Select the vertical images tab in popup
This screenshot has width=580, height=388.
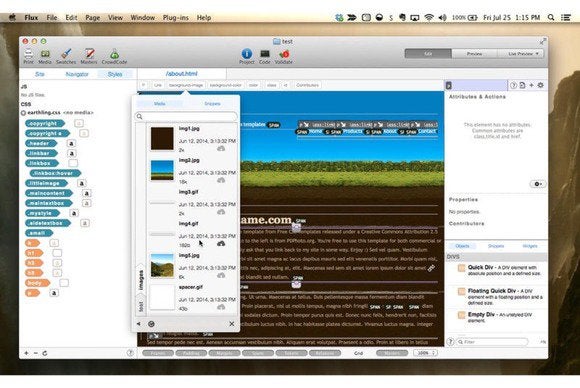coord(141,280)
